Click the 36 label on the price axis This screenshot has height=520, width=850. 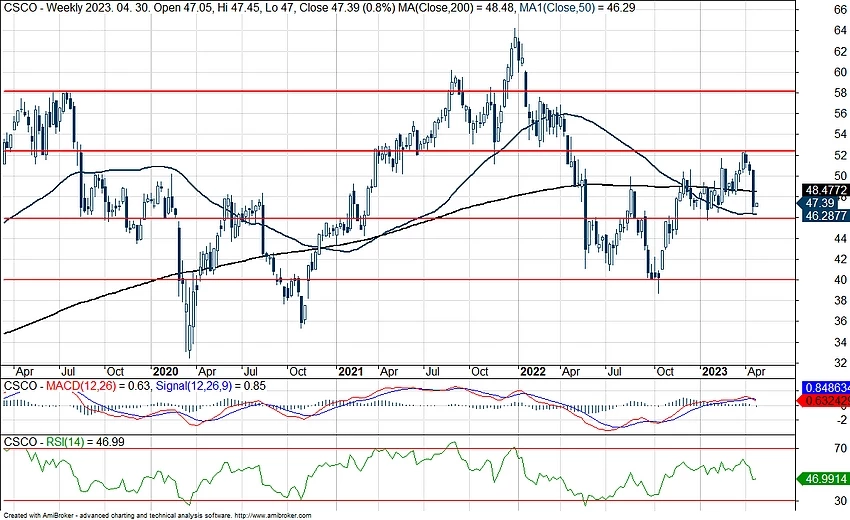click(x=841, y=322)
